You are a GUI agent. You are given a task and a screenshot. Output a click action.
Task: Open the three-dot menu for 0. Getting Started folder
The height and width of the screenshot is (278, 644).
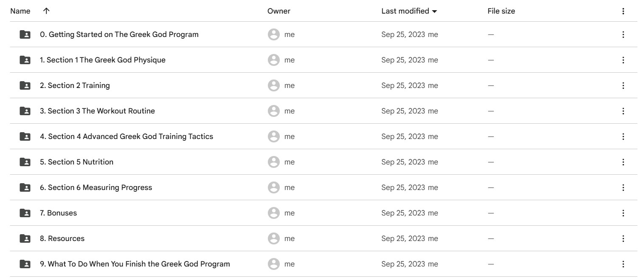click(x=623, y=34)
